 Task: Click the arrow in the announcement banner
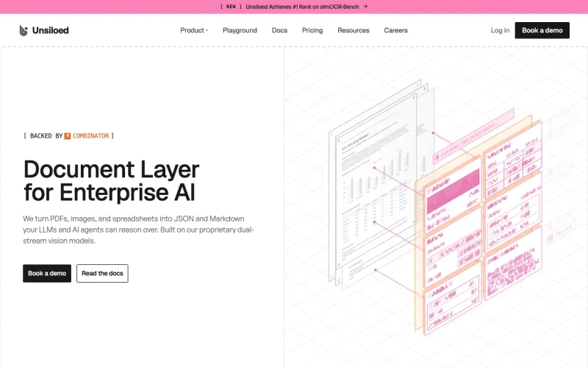tap(365, 7)
